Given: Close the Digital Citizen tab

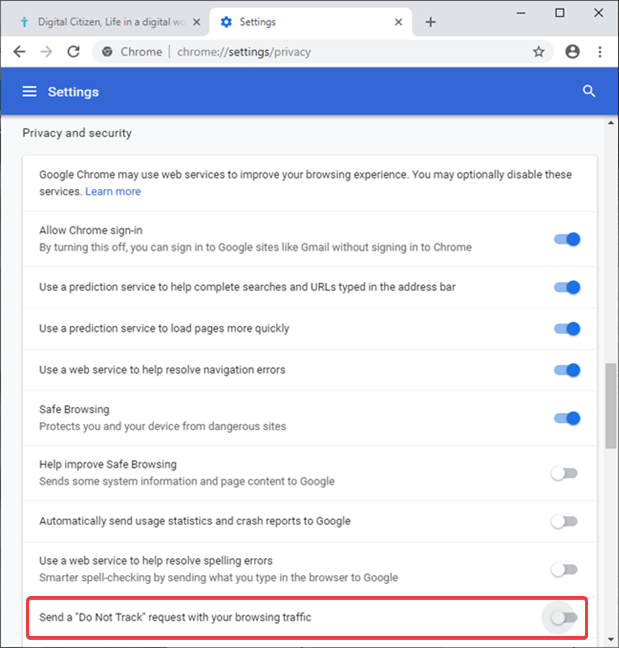Looking at the screenshot, I should click(197, 22).
